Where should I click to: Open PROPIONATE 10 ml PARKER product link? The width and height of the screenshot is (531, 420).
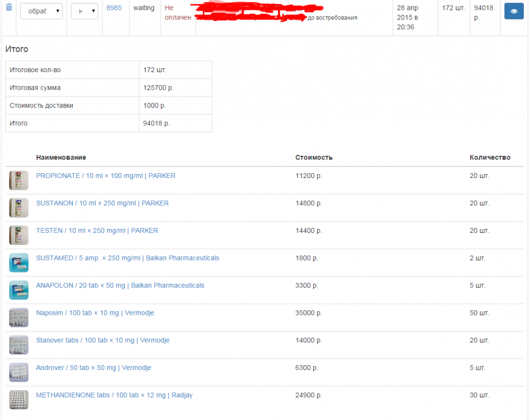tap(105, 176)
